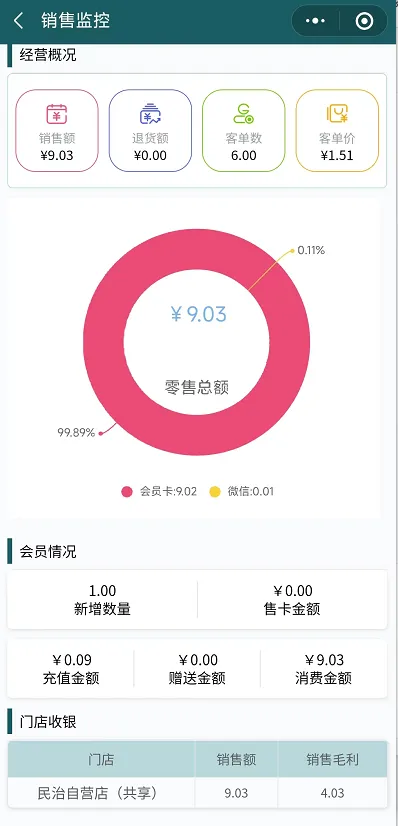This screenshot has height=826, width=398.
Task: Tap the 消费金额 stat tile
Action: point(324,669)
